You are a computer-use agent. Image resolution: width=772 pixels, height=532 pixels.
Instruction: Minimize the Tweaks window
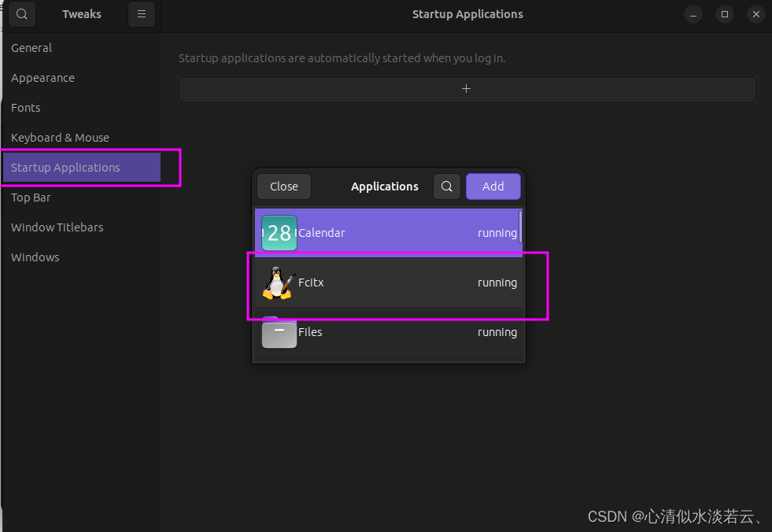693,14
